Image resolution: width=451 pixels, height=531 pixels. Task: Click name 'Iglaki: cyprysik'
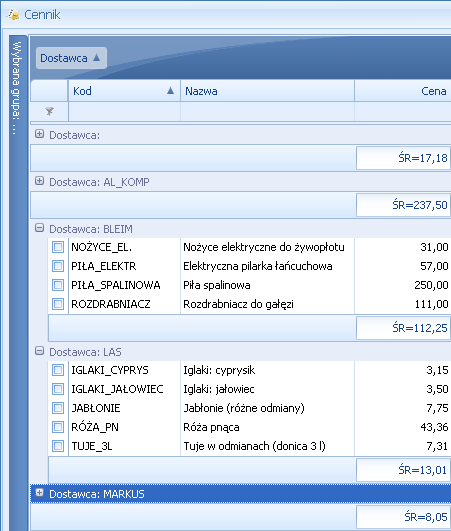tap(219, 370)
